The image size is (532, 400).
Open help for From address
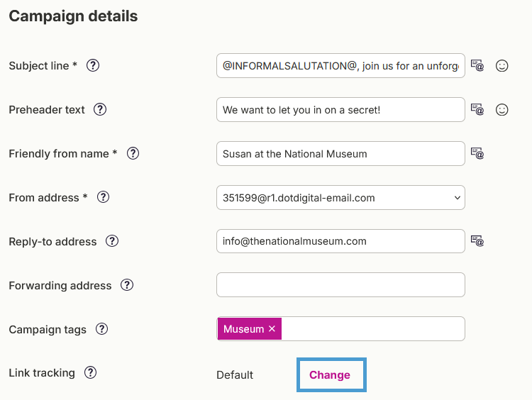103,197
